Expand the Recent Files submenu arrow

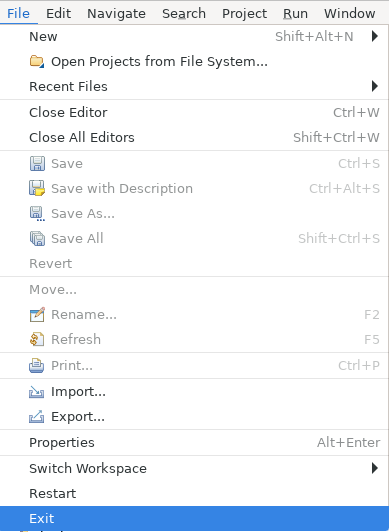pos(375,86)
